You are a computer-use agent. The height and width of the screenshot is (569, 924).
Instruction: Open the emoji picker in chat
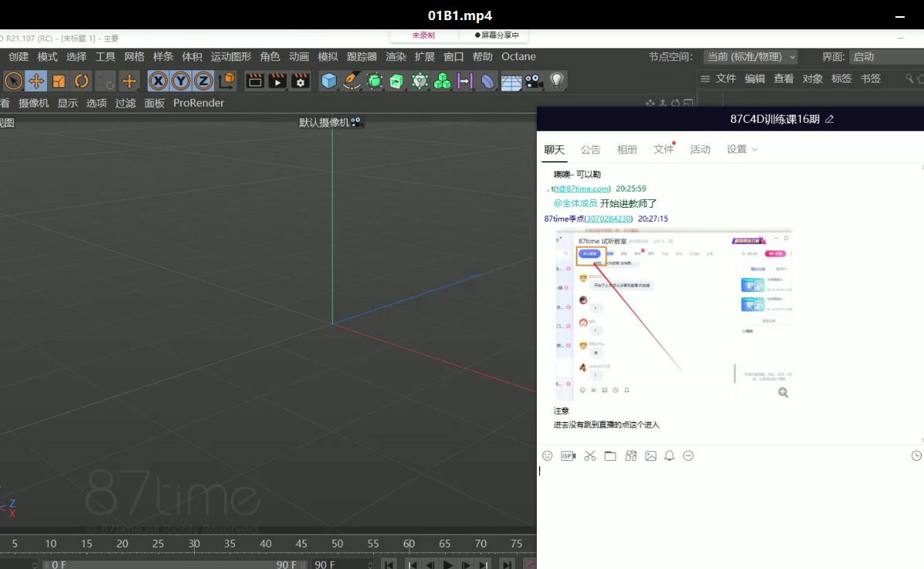(x=547, y=456)
